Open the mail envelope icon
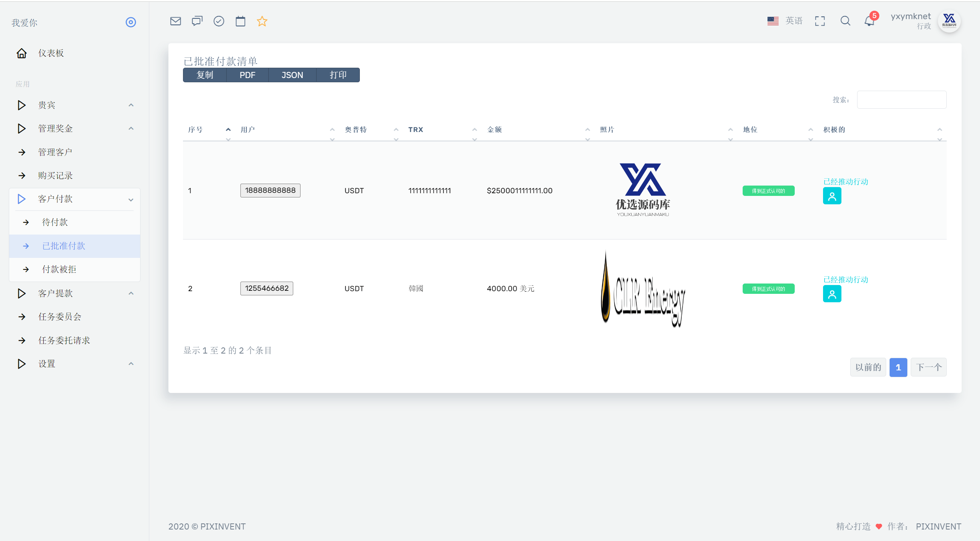 tap(175, 21)
